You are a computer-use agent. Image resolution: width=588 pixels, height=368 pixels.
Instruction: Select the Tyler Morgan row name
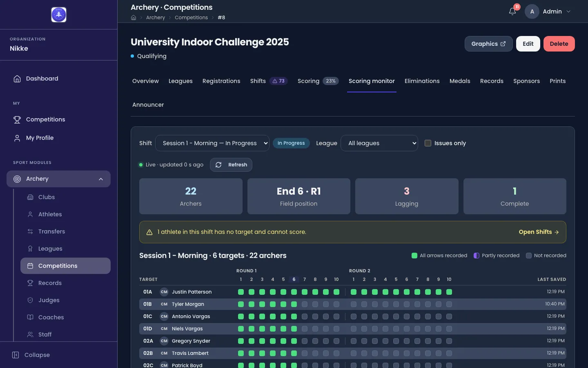pyautogui.click(x=188, y=304)
